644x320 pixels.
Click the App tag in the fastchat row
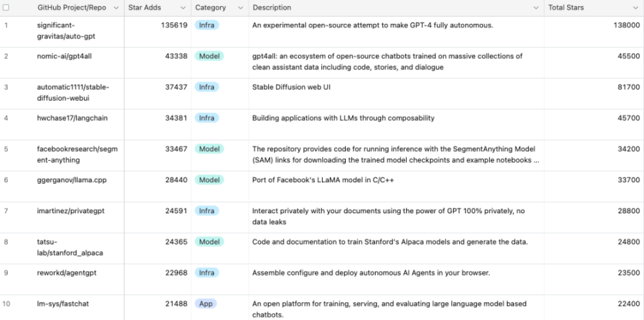[206, 303]
